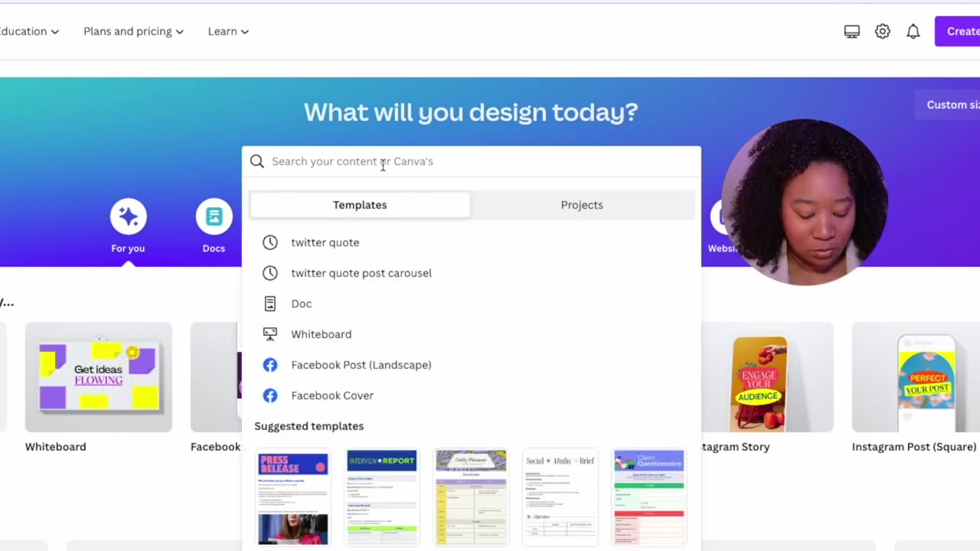
Task: Click the Docs label
Action: (x=214, y=248)
